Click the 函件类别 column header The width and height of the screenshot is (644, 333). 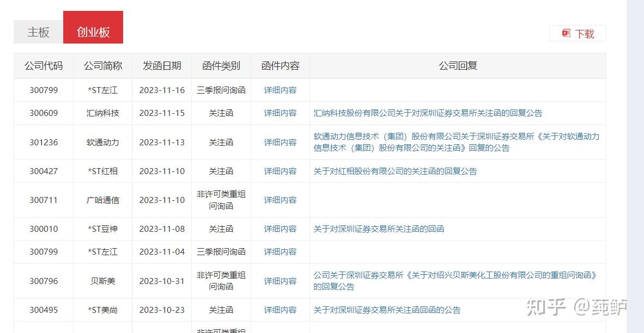(x=221, y=66)
